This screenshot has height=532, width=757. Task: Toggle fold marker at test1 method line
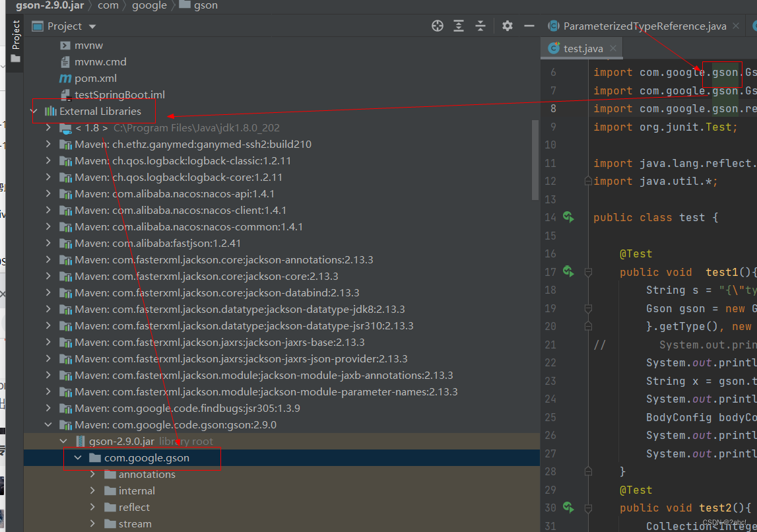tap(588, 273)
